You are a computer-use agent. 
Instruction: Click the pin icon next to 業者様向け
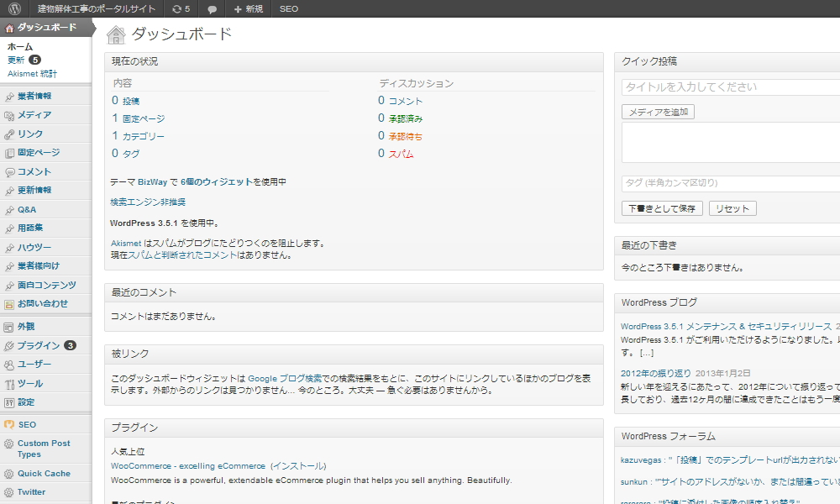coord(9,267)
